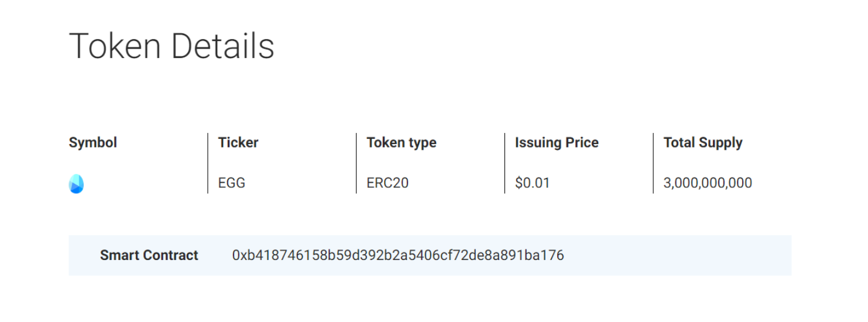
Task: Click the $0.01 issuing price value
Action: (x=533, y=183)
